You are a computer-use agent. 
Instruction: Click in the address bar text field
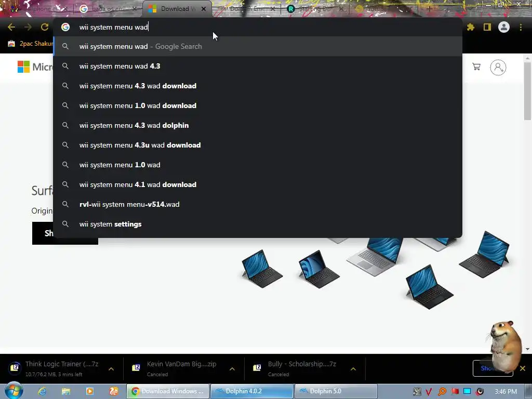pyautogui.click(x=258, y=27)
